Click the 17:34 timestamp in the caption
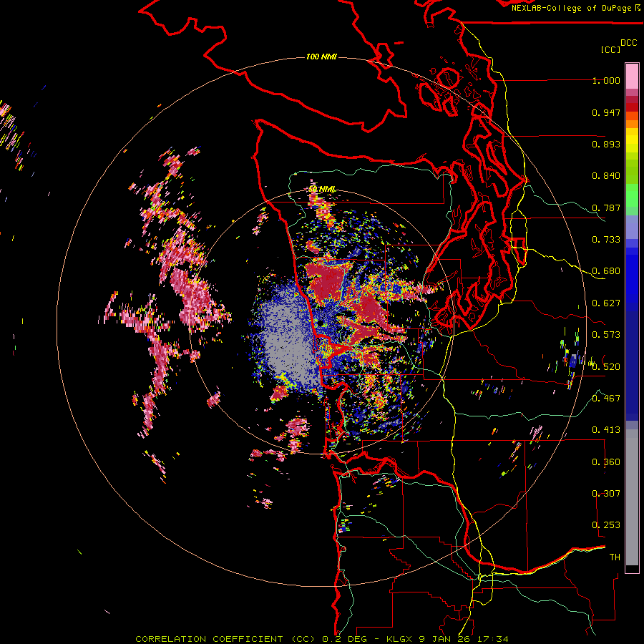This screenshot has height=644, width=644. tap(494, 639)
